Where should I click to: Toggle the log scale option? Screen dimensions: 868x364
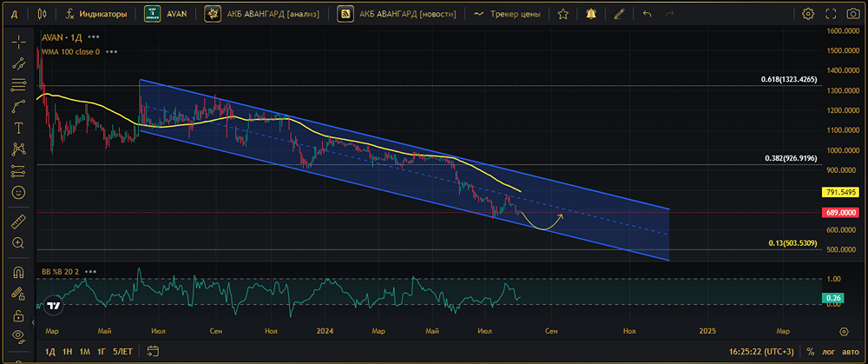830,351
